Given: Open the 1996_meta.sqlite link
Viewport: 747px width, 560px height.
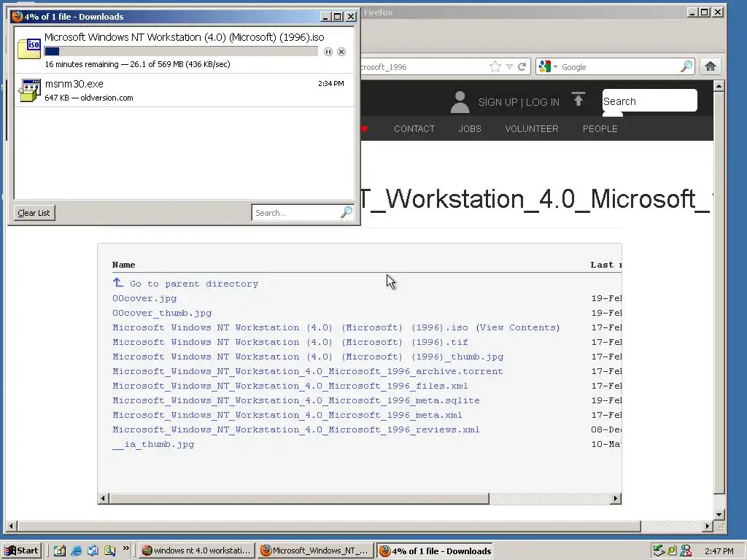Looking at the screenshot, I should pyautogui.click(x=296, y=400).
